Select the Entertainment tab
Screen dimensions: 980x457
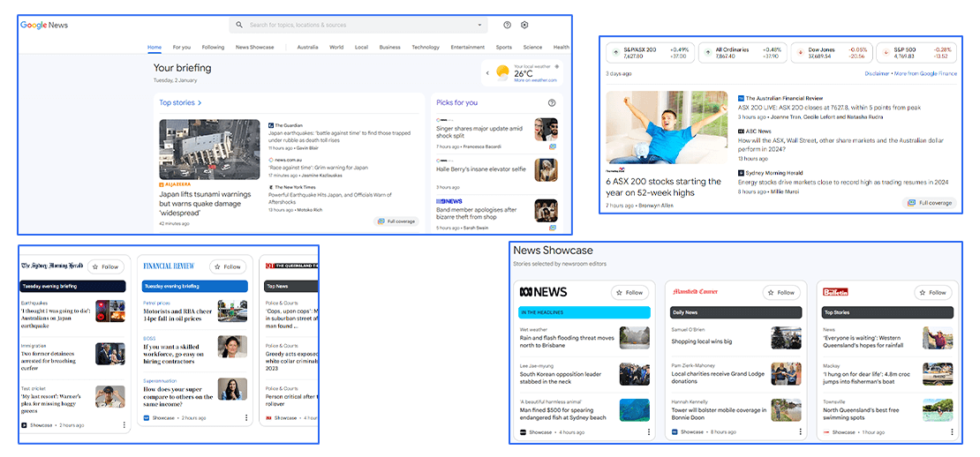pyautogui.click(x=468, y=47)
